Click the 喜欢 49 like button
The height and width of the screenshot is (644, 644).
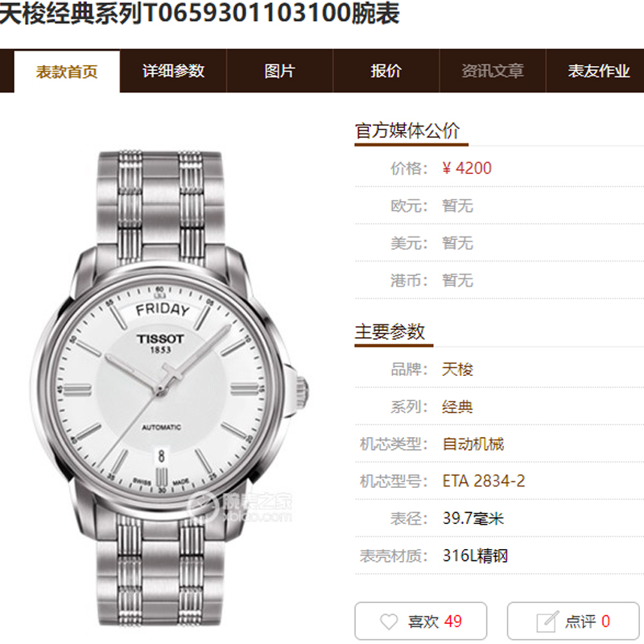[x=420, y=621]
